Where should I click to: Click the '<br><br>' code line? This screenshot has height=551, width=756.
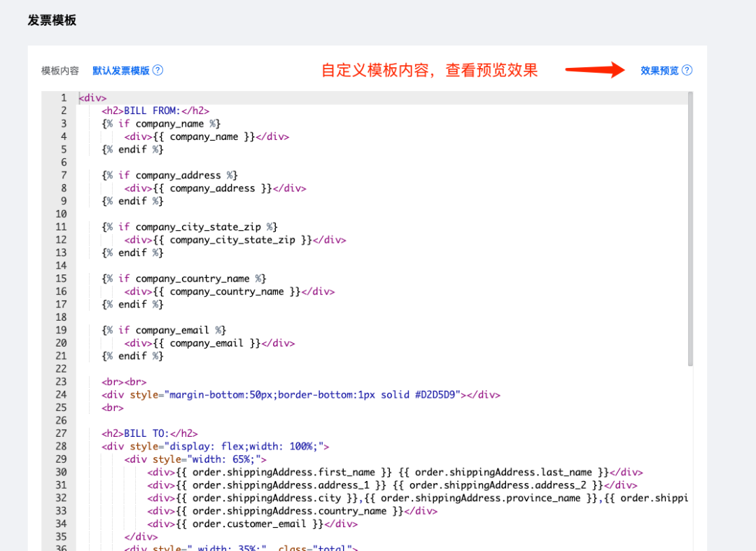point(124,382)
